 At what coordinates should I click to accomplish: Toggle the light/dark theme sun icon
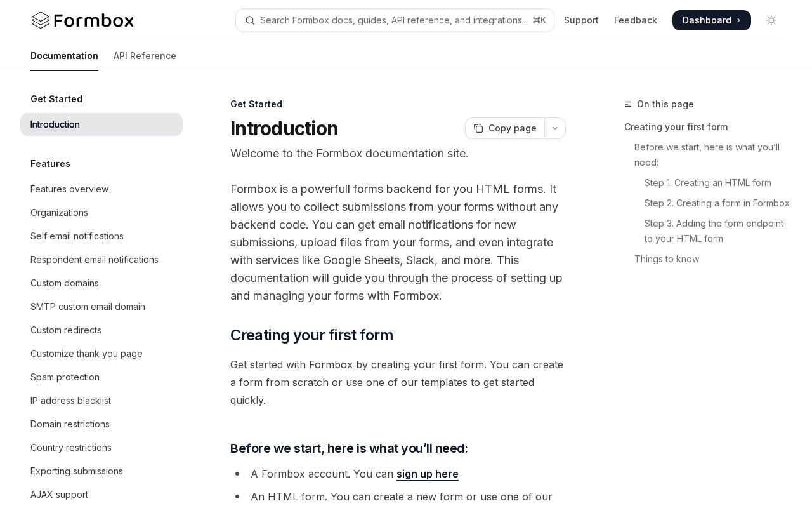click(771, 20)
